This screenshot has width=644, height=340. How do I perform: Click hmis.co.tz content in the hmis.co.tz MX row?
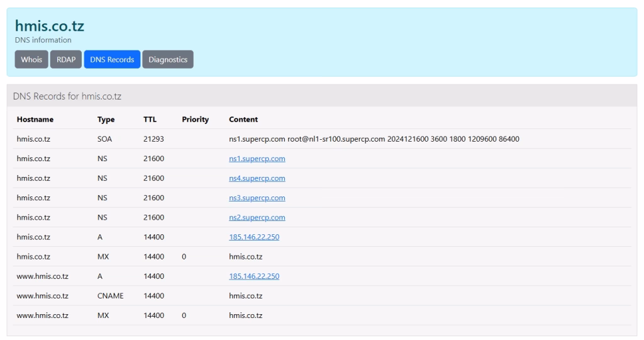[246, 257]
